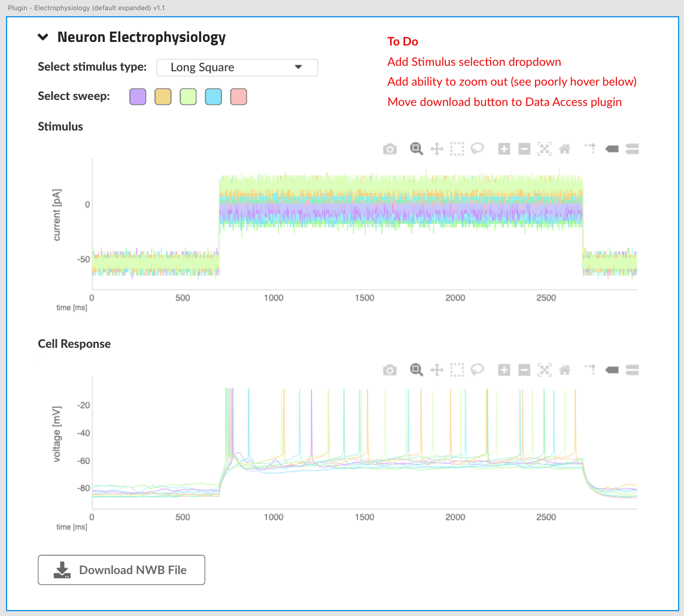Show closest data on hover in Cell Response
The height and width of the screenshot is (616, 684).
(612, 371)
